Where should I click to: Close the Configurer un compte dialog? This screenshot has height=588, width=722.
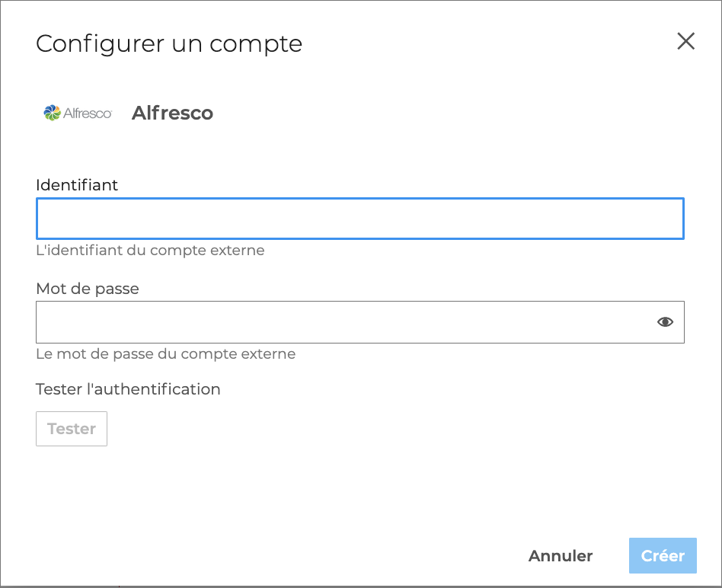click(686, 41)
